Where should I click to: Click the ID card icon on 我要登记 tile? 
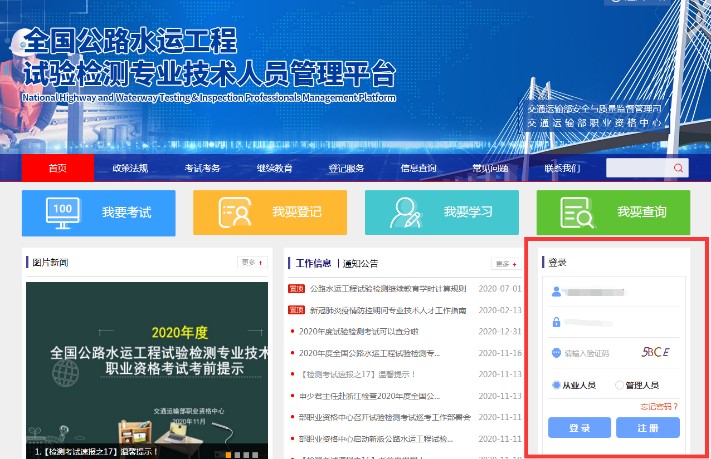tap(234, 212)
